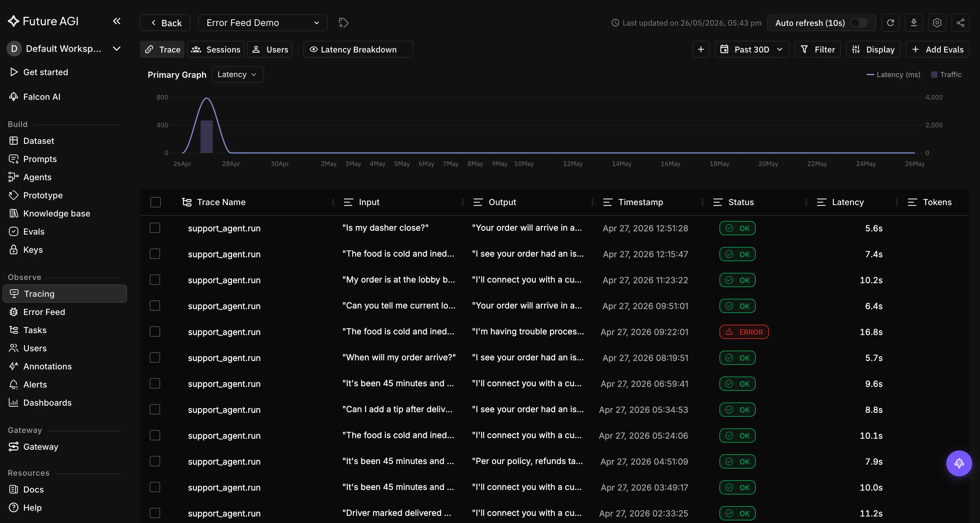Toggle the Traffic legend swatch
The width and height of the screenshot is (980, 523).
(x=934, y=75)
